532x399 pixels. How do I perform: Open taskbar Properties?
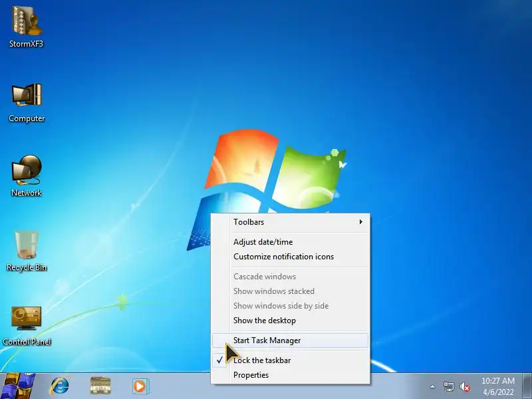(x=291, y=375)
